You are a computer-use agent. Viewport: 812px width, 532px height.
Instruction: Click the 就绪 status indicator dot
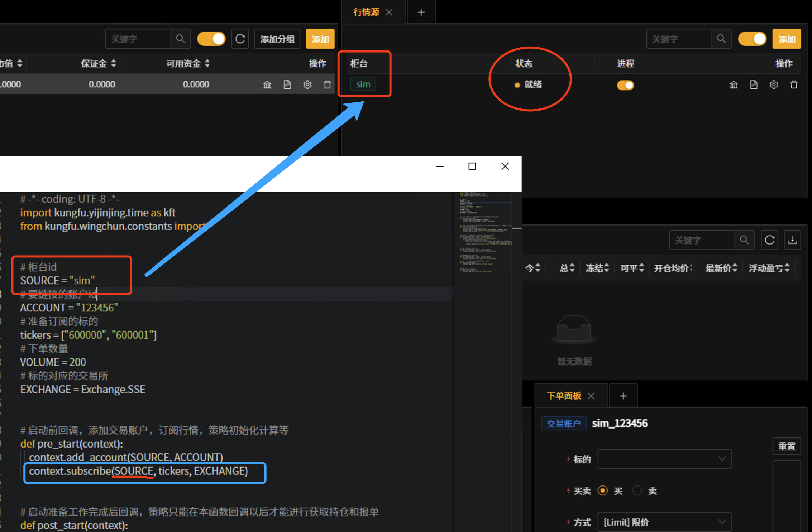click(517, 85)
